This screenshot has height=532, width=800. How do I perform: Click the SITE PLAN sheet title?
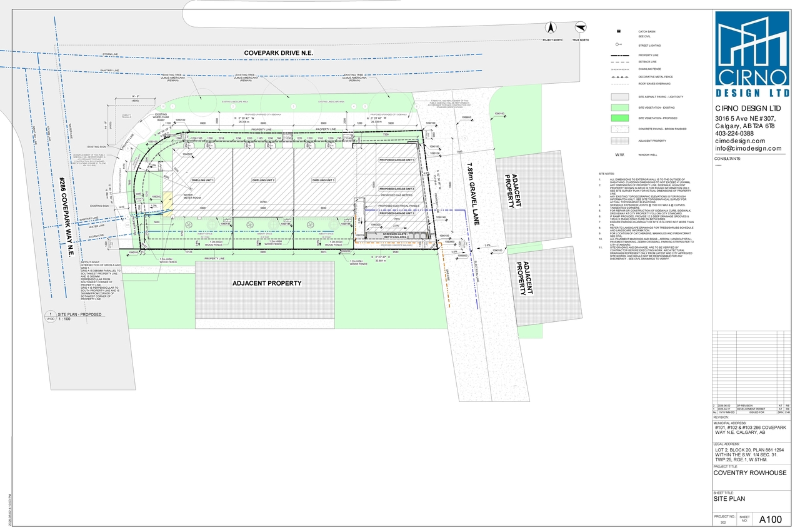(729, 499)
